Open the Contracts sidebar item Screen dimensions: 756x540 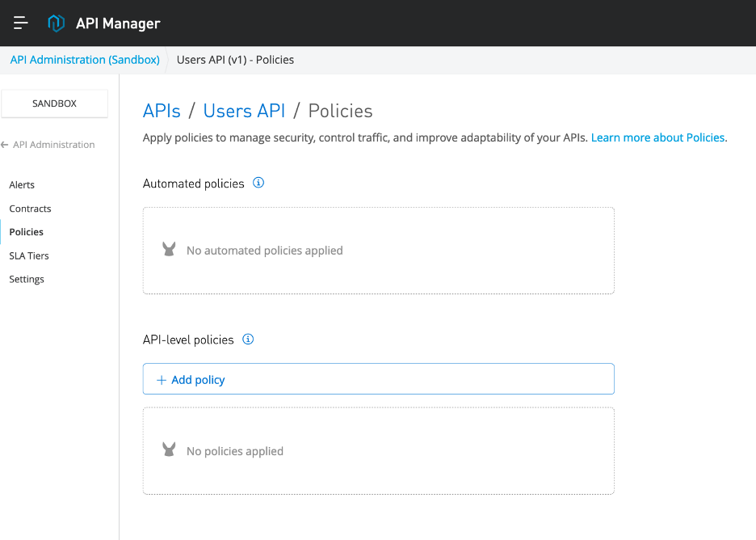[x=30, y=209]
